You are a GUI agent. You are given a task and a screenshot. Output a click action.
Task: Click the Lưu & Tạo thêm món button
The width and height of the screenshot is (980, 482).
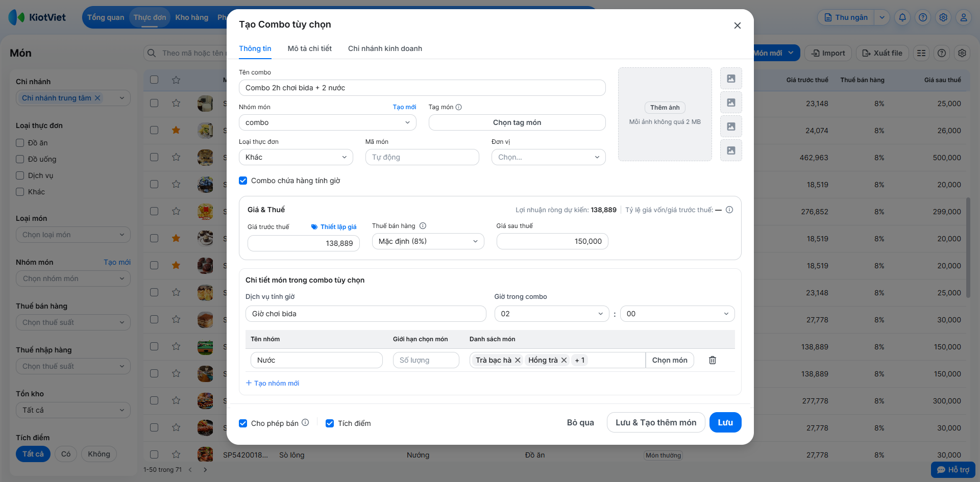pyautogui.click(x=655, y=422)
